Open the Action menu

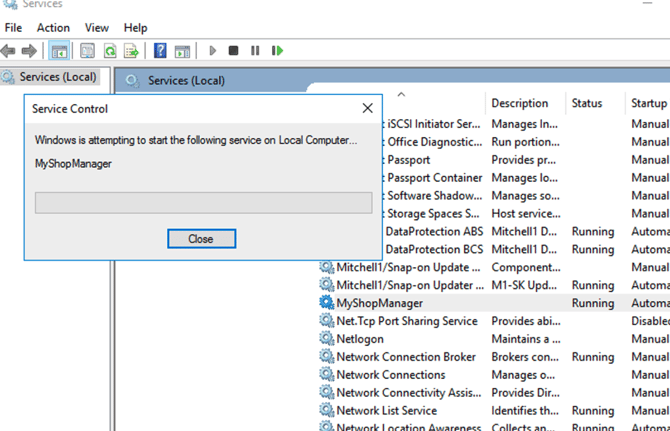click(x=53, y=28)
